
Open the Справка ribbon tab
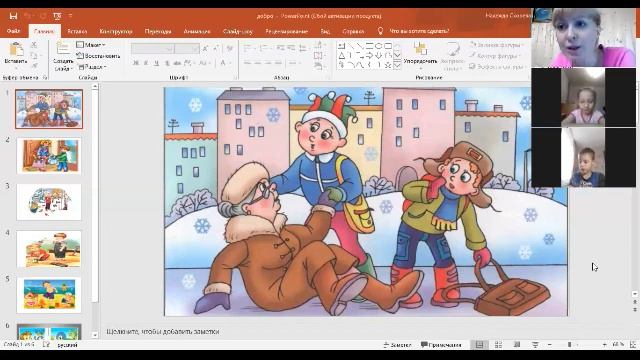[x=353, y=31]
